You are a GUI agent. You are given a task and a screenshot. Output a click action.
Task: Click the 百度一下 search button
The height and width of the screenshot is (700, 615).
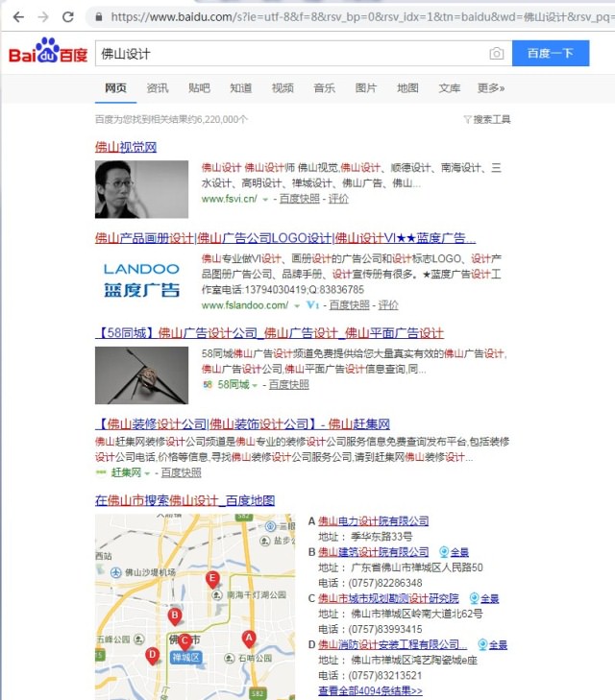tap(551, 53)
